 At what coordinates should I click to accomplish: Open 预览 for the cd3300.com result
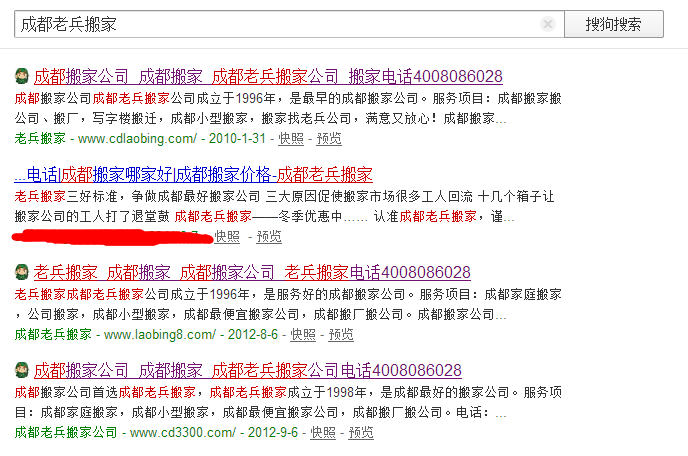pos(361,432)
